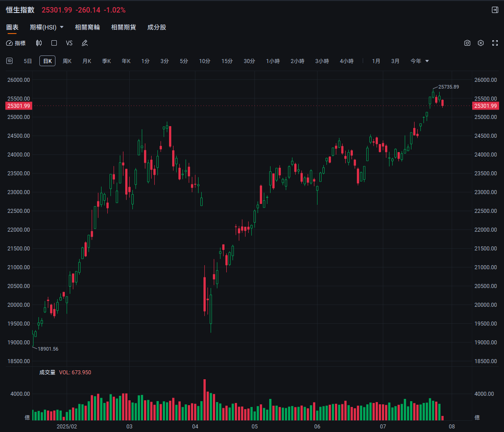Collapse the side panel with arrow icon
Screen dimensions: 504x432
point(495,9)
